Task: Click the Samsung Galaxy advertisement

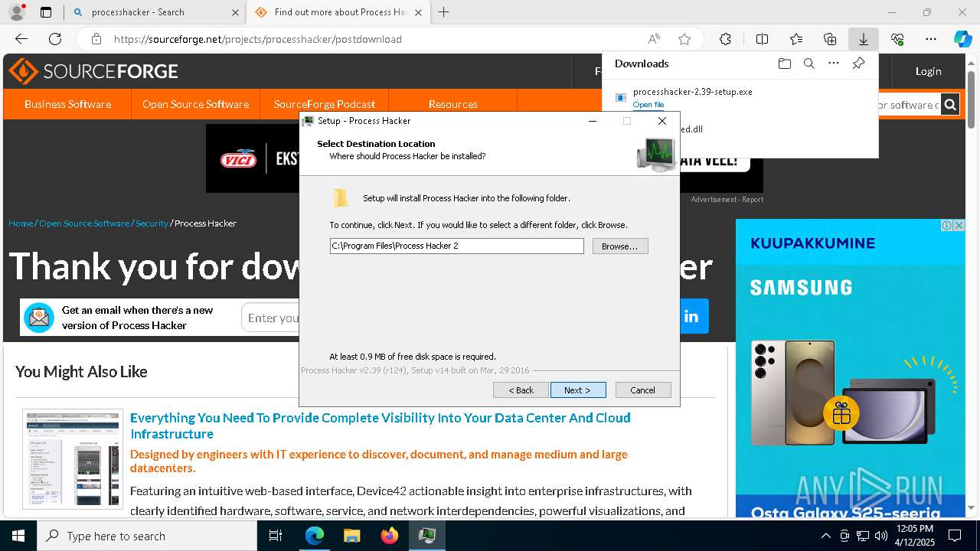Action: click(x=850, y=369)
